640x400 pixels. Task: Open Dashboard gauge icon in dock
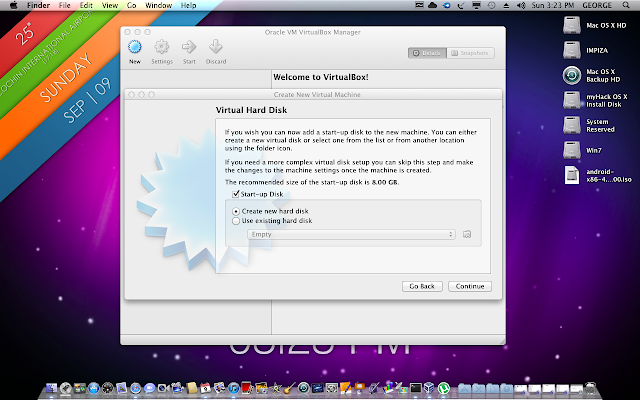(108, 388)
